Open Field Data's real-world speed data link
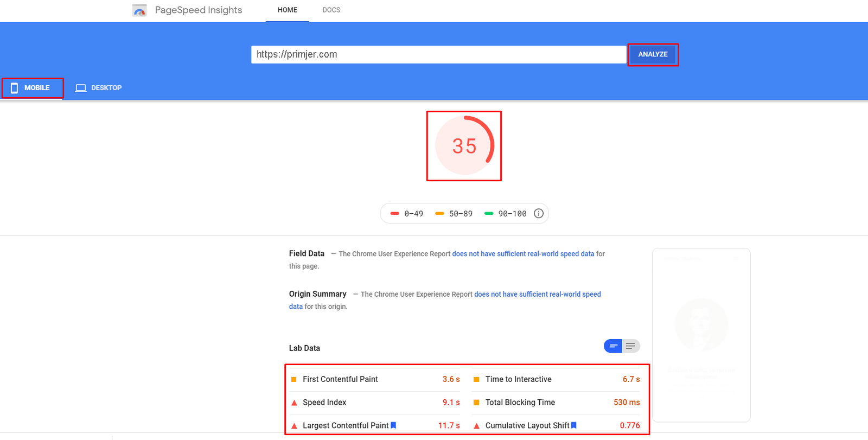868x440 pixels. (x=523, y=254)
